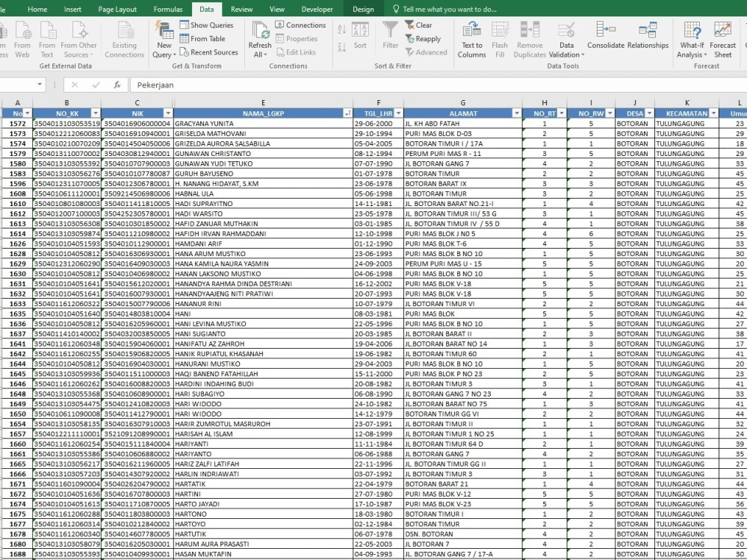
Task: Select cell GRACYANA YUNITA
Action: click(x=264, y=123)
